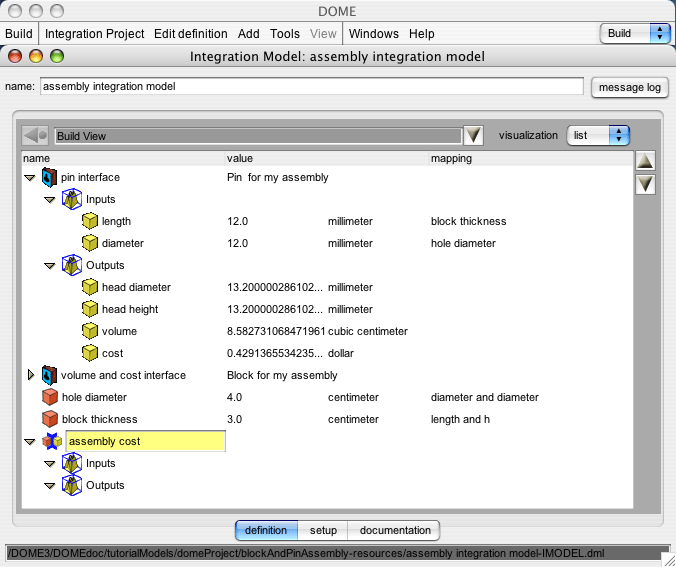Viewport: 676px width, 567px height.
Task: Open the Windows menu
Action: click(373, 34)
